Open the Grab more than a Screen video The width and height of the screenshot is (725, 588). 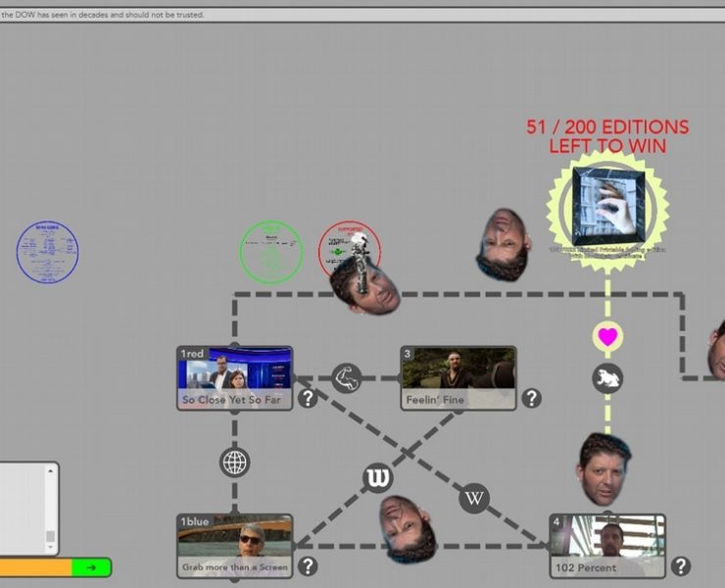[235, 545]
